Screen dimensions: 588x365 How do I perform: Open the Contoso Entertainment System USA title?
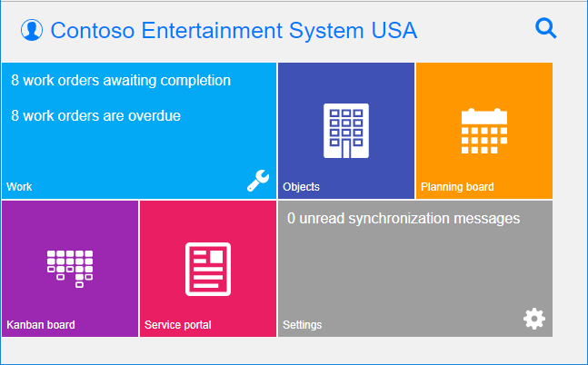pyautogui.click(x=234, y=30)
